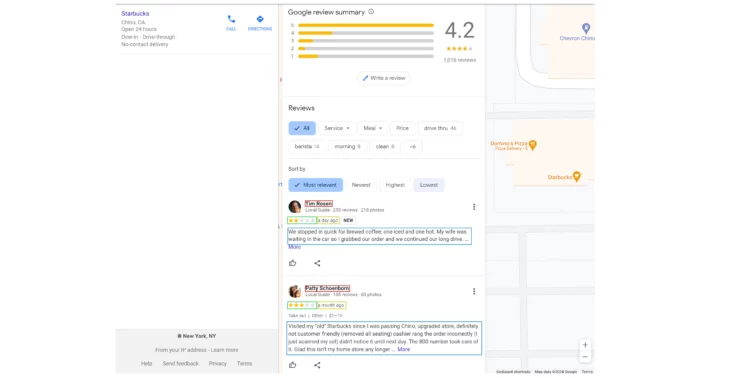
Task: Click the Chevron Chino map pin
Action: (586, 28)
